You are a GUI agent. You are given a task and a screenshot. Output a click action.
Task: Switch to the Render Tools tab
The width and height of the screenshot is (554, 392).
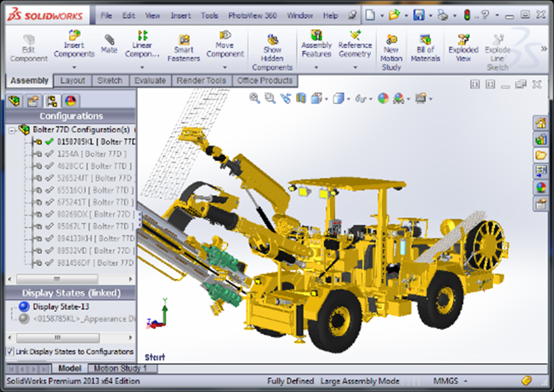201,80
